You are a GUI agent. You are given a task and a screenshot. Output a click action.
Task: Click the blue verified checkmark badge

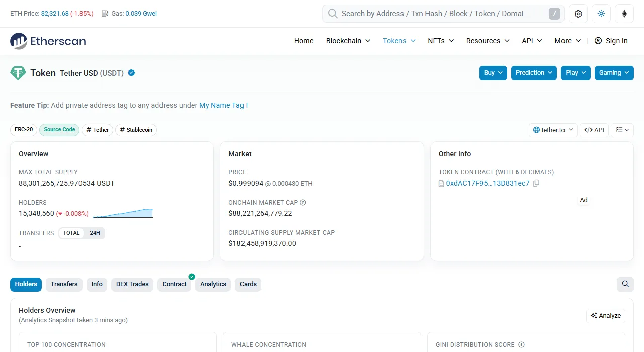[131, 73]
